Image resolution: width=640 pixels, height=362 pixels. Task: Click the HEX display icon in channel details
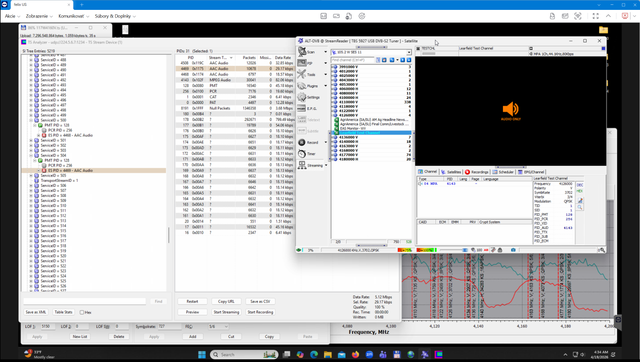tap(580, 191)
